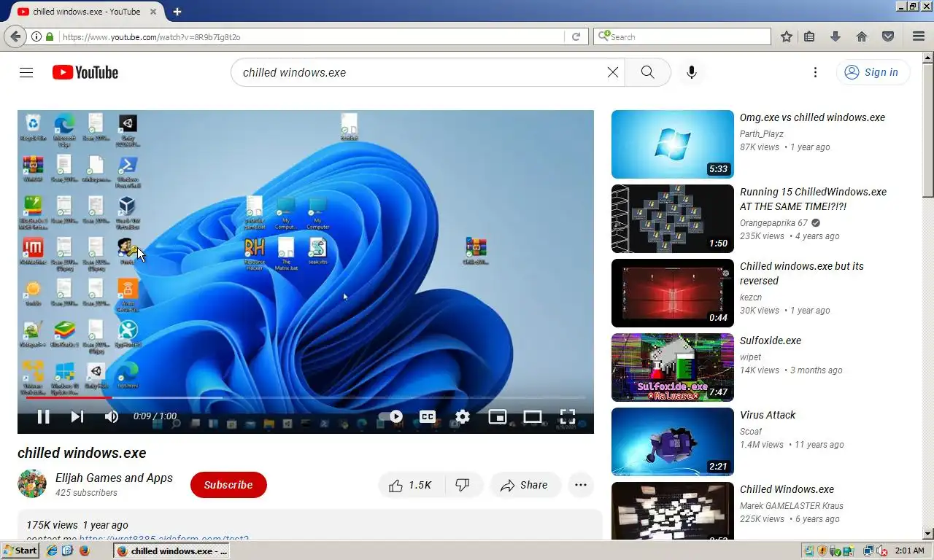Open the Windows Start menu
Viewport: 934px width, 560px height.
[x=20, y=551]
